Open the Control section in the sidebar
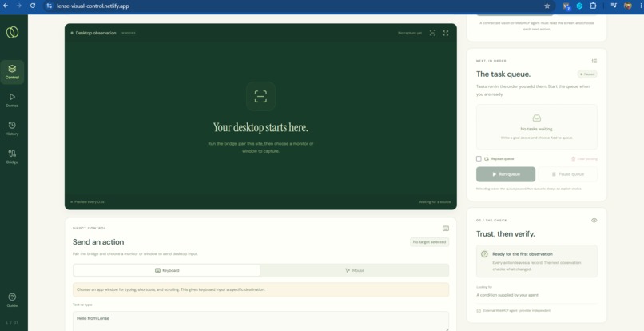The width and height of the screenshot is (644, 331). (x=12, y=72)
